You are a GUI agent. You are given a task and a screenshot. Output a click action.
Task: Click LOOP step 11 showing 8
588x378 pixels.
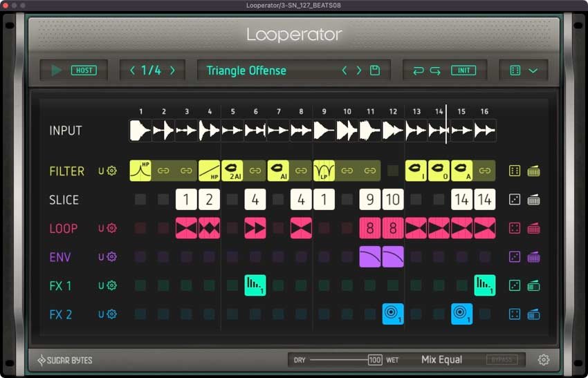pos(370,228)
